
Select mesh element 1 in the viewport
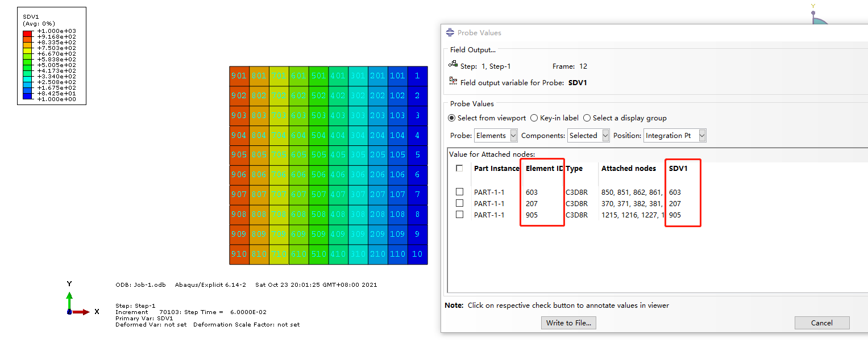pyautogui.click(x=417, y=76)
